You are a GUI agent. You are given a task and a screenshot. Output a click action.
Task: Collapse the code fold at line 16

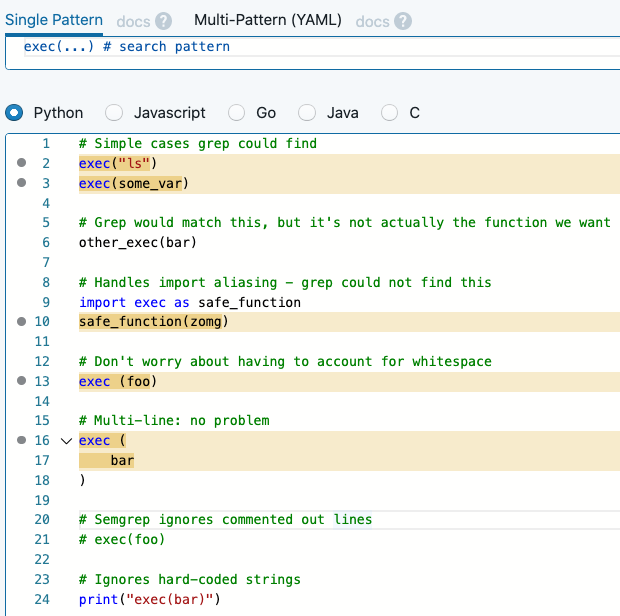[x=66, y=440]
